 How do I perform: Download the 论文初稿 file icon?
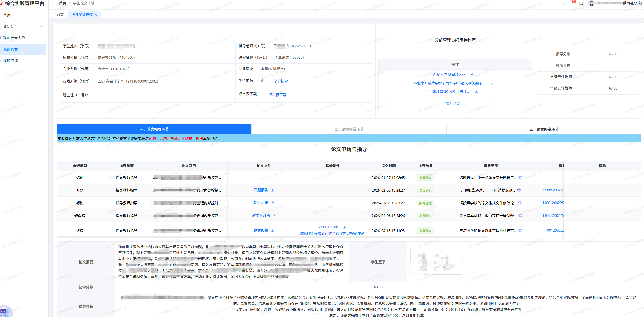pyautogui.click(x=273, y=203)
